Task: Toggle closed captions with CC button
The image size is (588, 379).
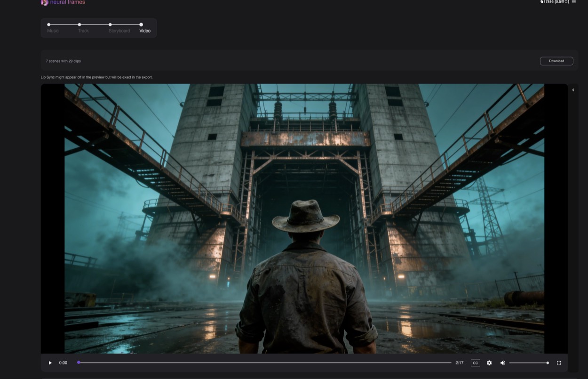Action: [475, 363]
